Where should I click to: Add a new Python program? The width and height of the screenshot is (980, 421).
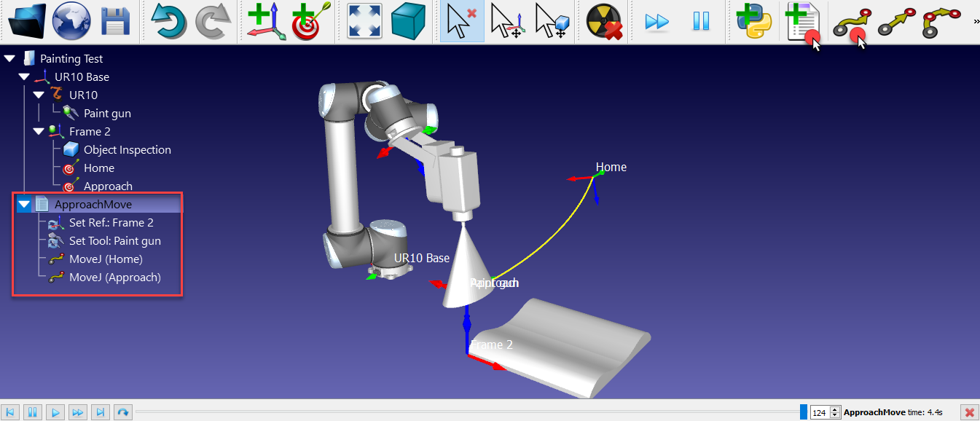click(753, 22)
